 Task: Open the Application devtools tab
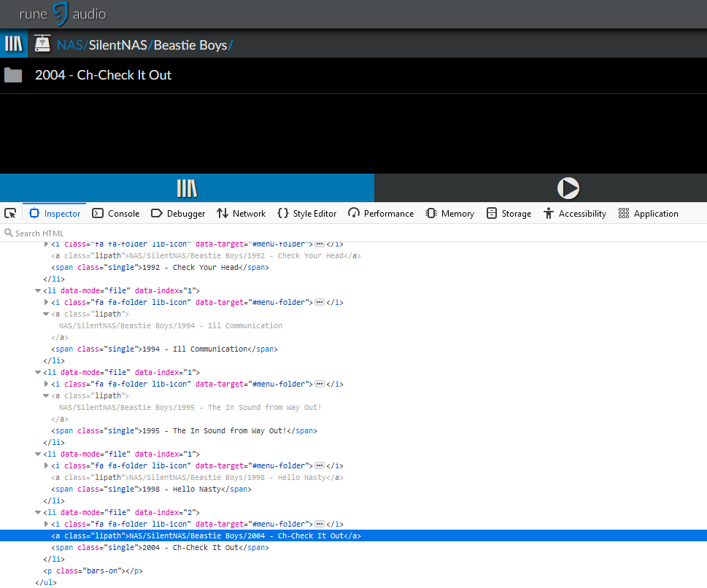649,213
